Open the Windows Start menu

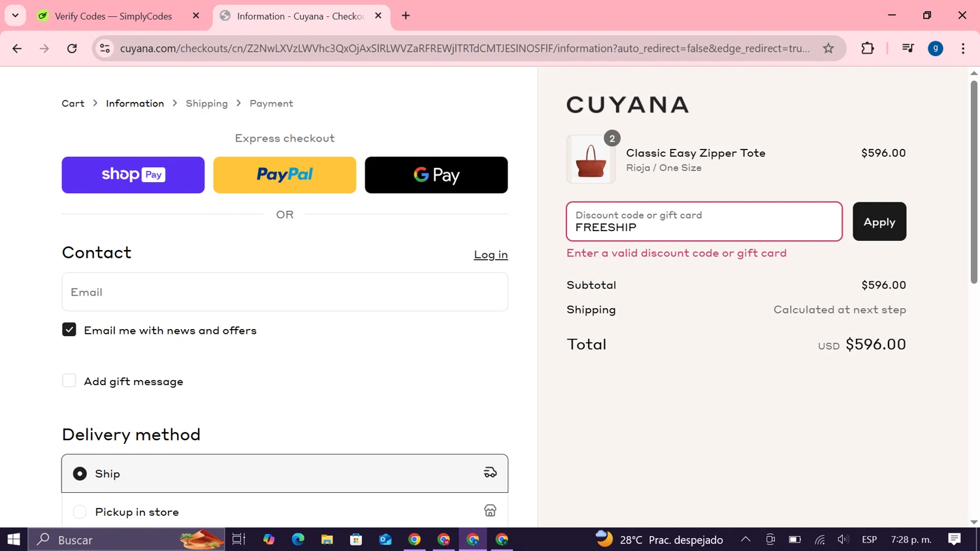14,539
